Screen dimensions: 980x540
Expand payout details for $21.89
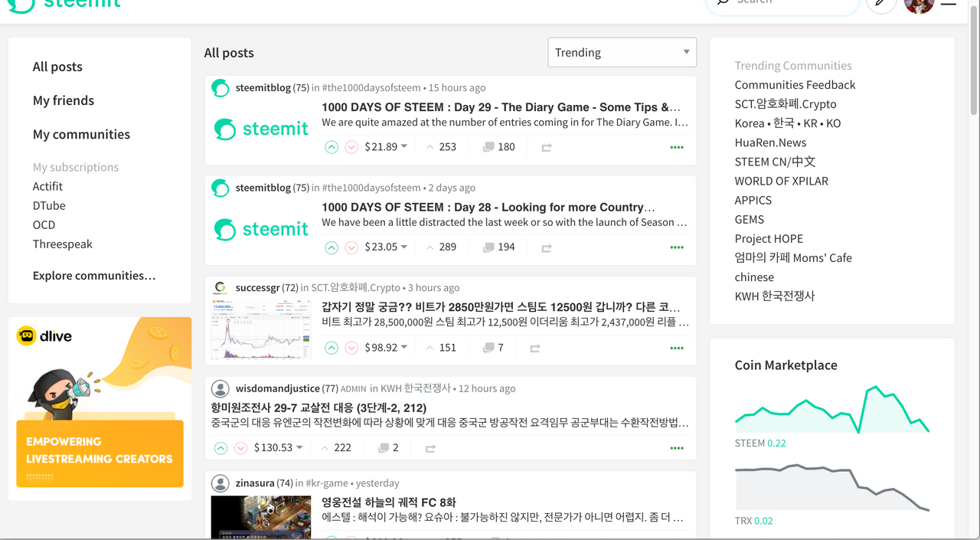click(x=386, y=147)
